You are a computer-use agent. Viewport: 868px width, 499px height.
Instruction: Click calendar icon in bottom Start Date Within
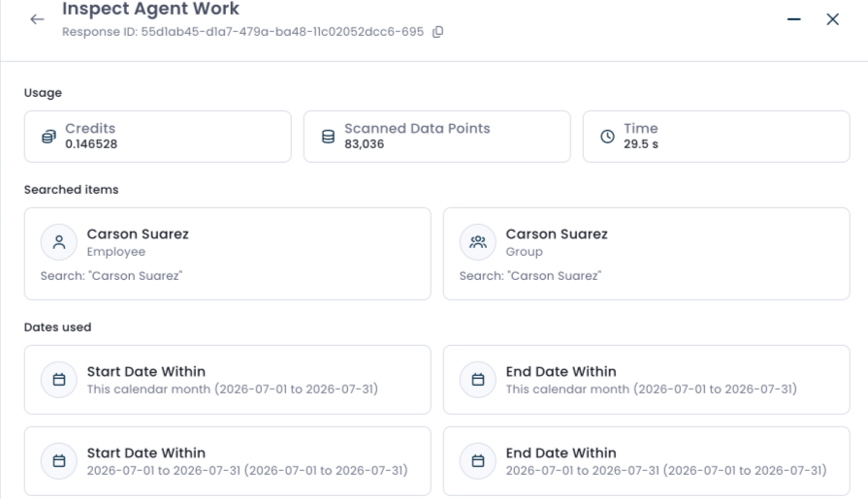[x=59, y=461]
